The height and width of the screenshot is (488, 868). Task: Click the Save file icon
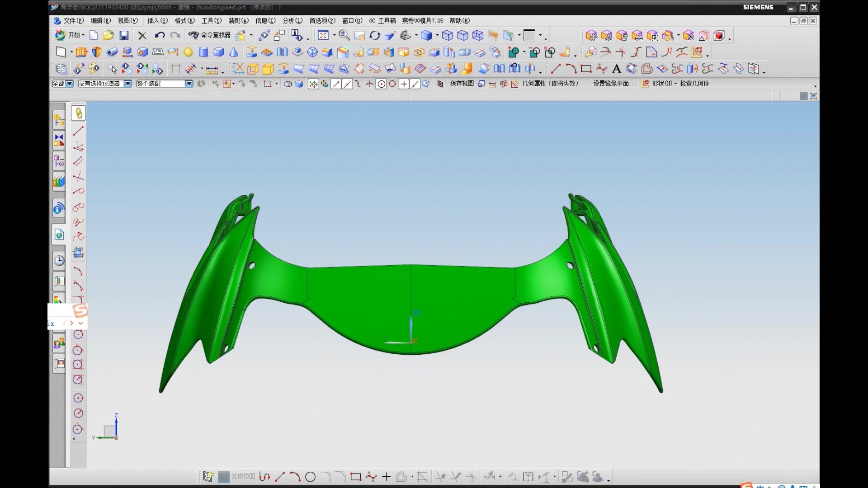click(124, 35)
